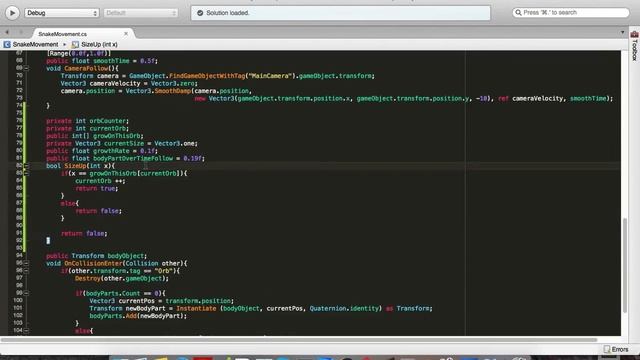Navigate back with the left arrow
Viewport: 640px width, 360px height.
[x=7, y=32]
